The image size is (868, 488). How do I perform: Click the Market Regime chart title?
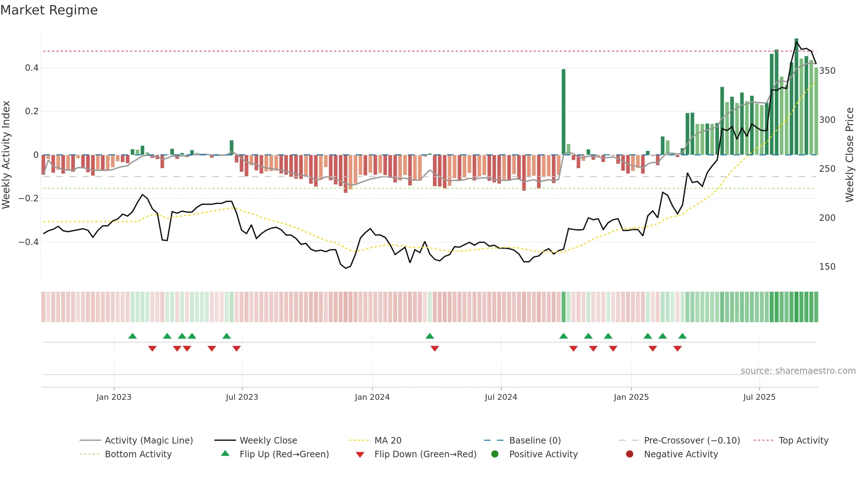coord(49,10)
